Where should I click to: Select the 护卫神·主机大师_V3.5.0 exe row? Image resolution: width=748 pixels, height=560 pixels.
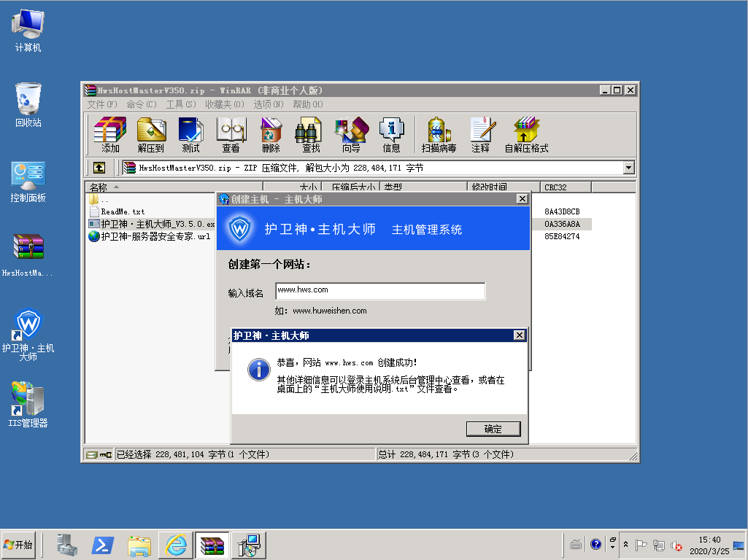pos(152,224)
